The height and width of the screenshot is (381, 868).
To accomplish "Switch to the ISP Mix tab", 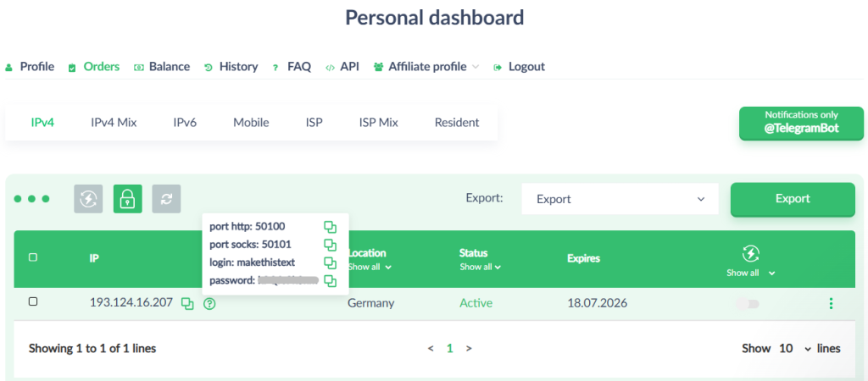I will [x=379, y=122].
